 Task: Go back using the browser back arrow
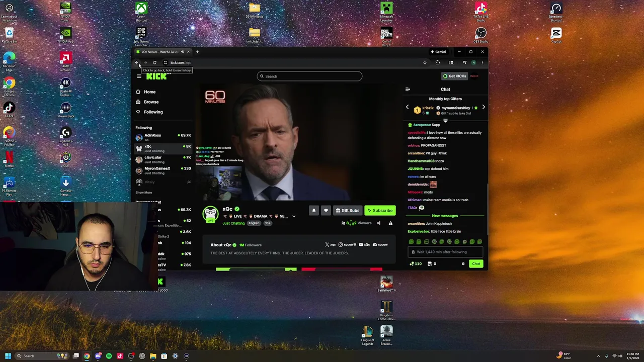point(136,63)
